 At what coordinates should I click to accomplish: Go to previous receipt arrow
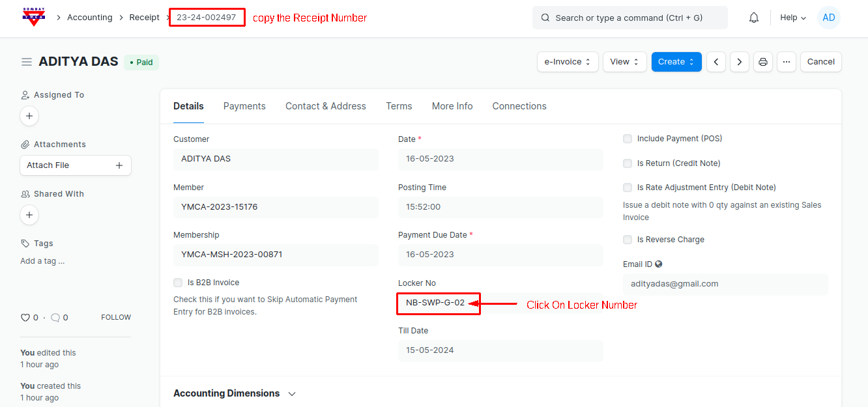(716, 62)
